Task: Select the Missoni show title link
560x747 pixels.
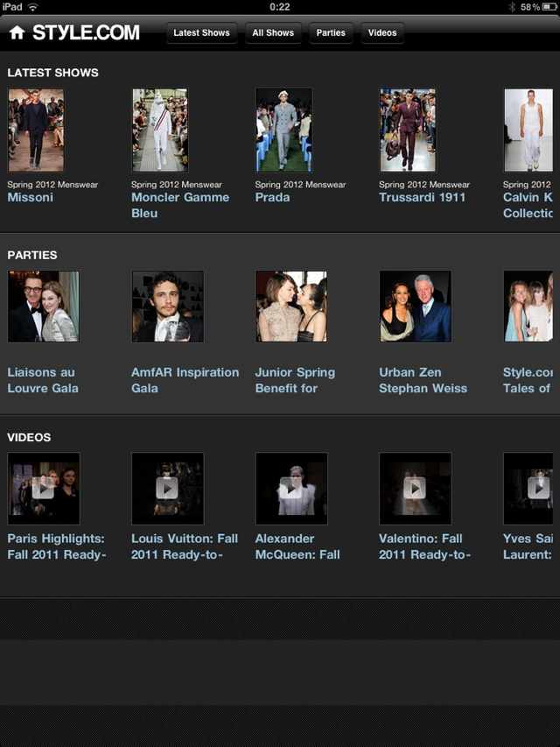Action: 30,197
